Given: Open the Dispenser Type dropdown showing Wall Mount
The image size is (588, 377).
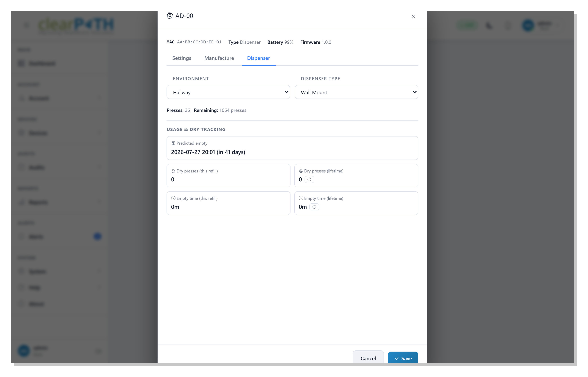Looking at the screenshot, I should (356, 92).
